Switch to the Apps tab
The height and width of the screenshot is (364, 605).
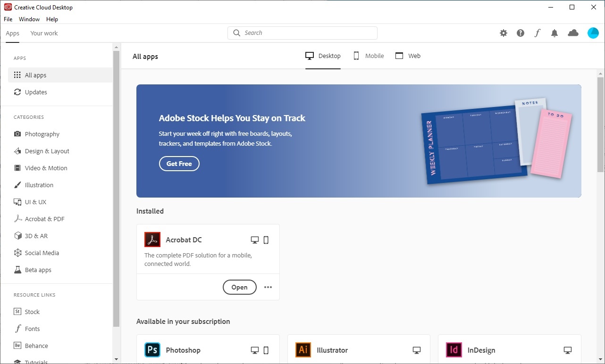coord(13,33)
